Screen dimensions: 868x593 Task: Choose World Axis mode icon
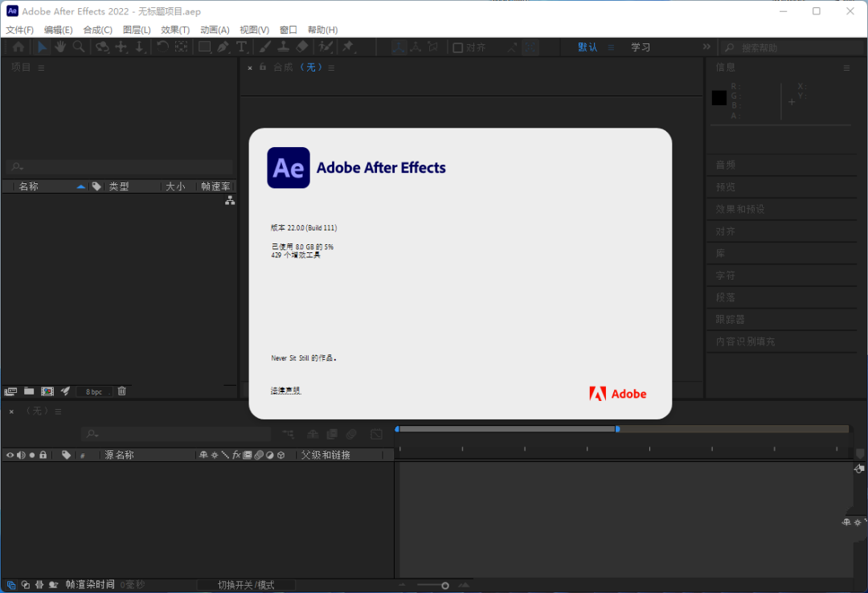[x=416, y=47]
